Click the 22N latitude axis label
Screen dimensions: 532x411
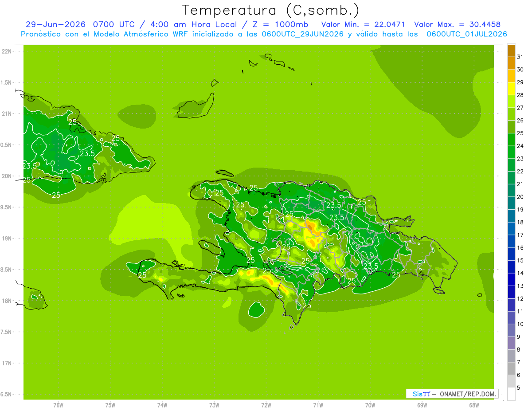(x=7, y=51)
